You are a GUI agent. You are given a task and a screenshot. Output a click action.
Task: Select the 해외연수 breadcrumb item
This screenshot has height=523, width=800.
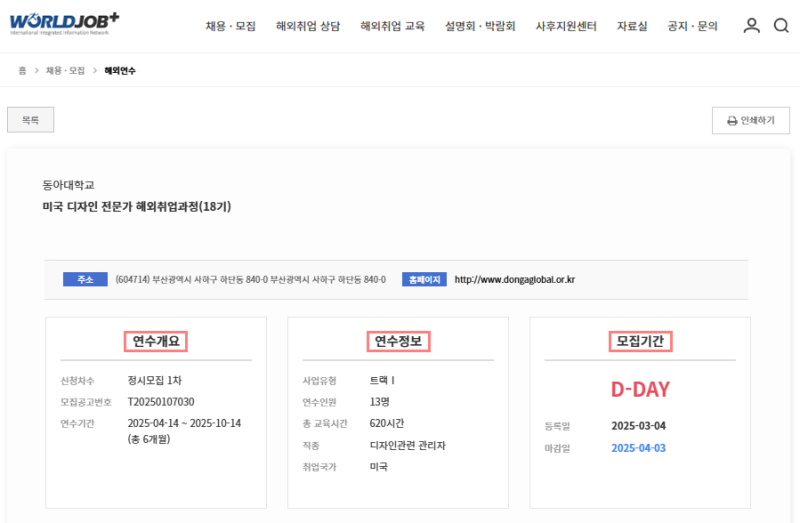pos(120,70)
